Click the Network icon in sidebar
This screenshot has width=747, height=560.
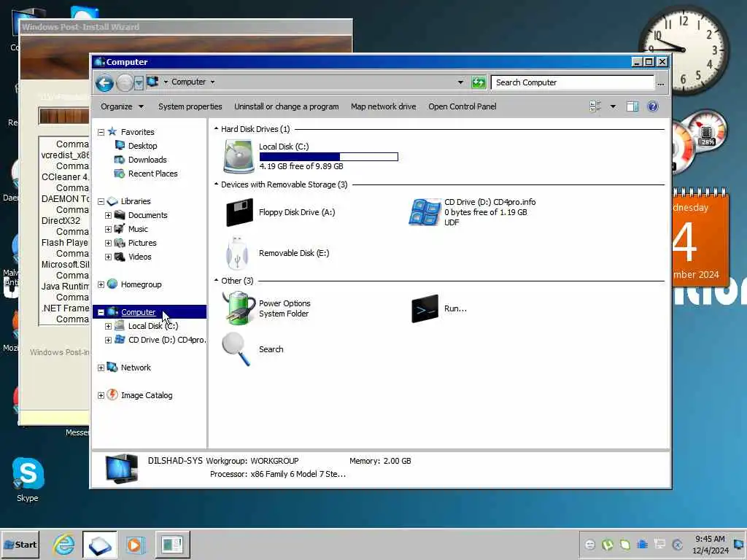(x=112, y=367)
